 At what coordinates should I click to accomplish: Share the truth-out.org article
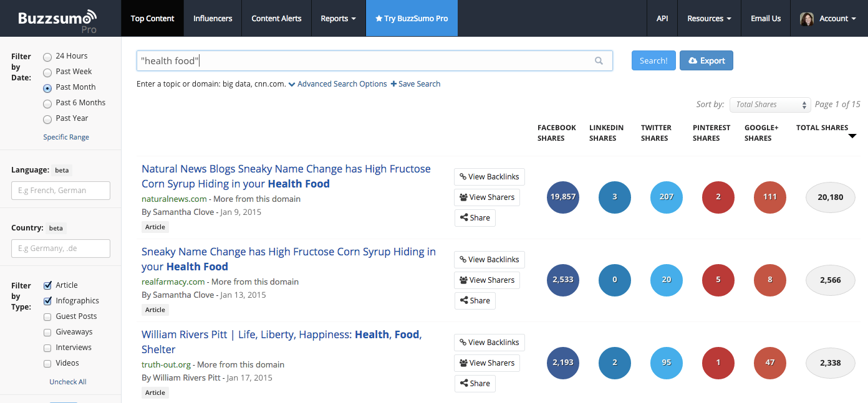(x=475, y=384)
